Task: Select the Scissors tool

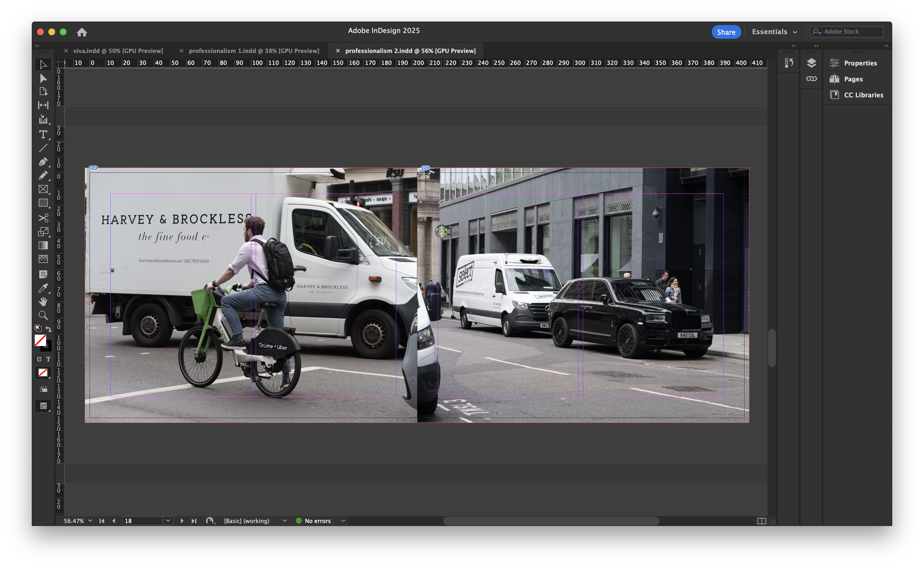Action: click(43, 218)
